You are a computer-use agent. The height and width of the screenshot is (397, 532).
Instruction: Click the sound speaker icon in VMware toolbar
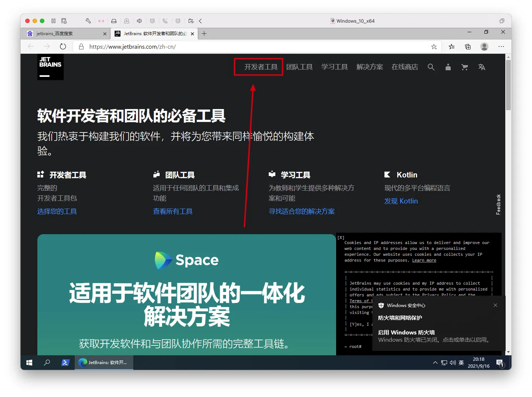[139, 21]
